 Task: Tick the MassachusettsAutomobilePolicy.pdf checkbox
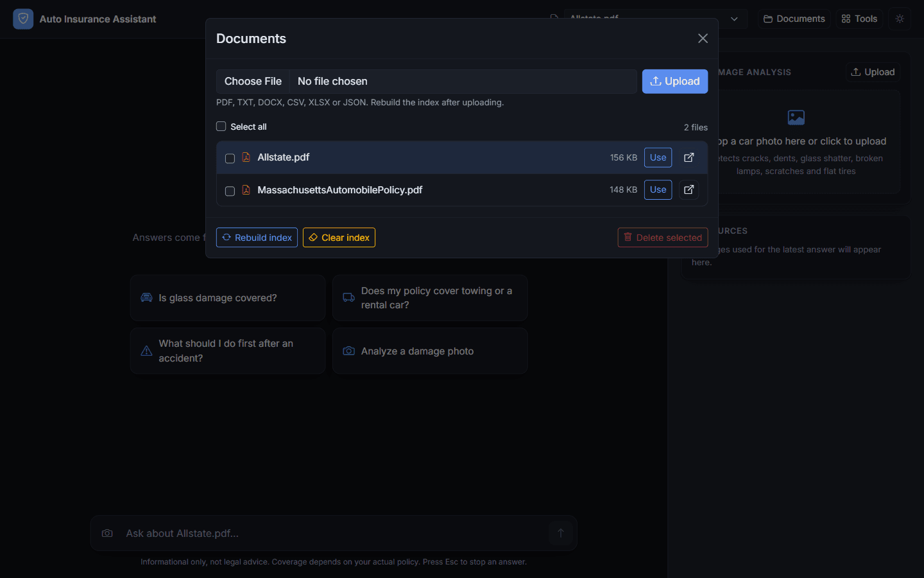pyautogui.click(x=230, y=191)
